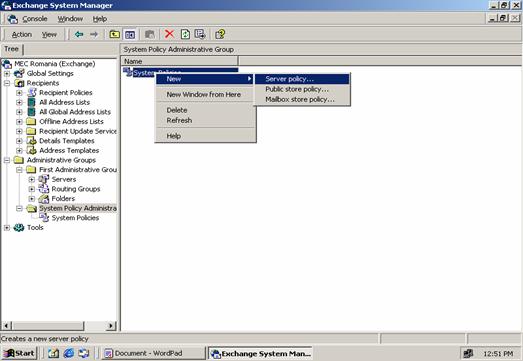Image resolution: width=523 pixels, height=361 pixels.
Task: Toggle the Show/Hide Console Tree icon
Action: coord(130,34)
